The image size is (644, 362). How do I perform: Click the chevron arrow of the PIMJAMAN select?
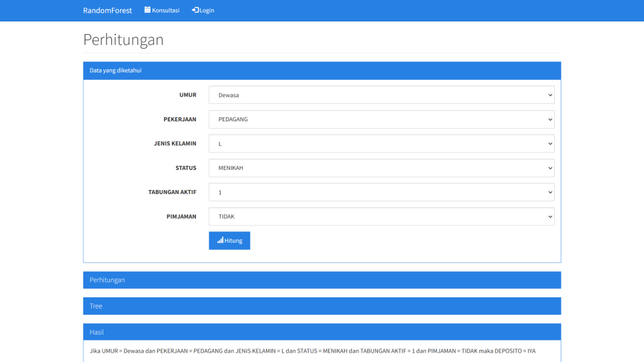[x=550, y=217]
